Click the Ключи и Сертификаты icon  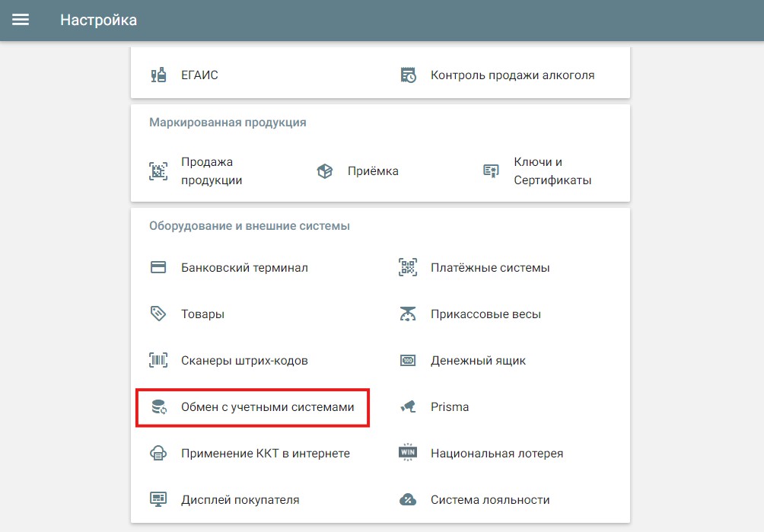[x=491, y=171]
